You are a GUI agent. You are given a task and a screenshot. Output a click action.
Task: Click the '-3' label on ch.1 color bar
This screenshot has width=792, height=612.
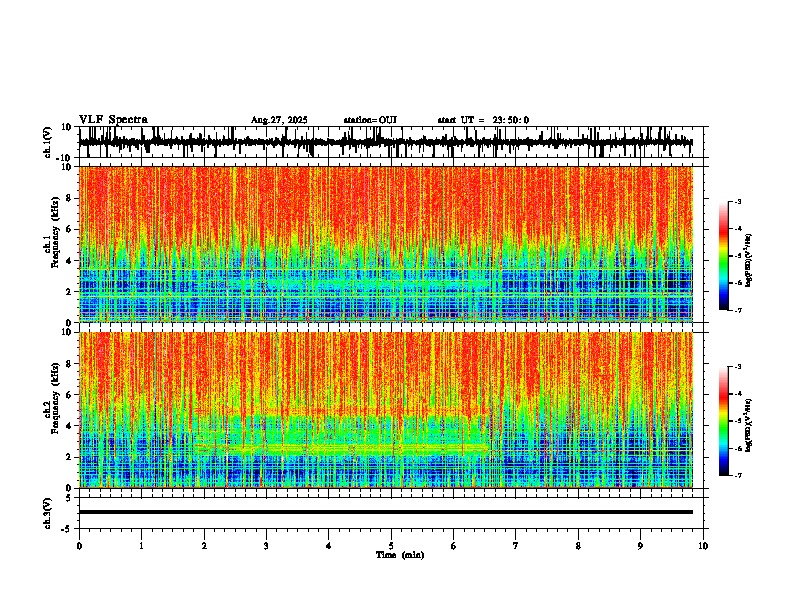[x=738, y=201]
